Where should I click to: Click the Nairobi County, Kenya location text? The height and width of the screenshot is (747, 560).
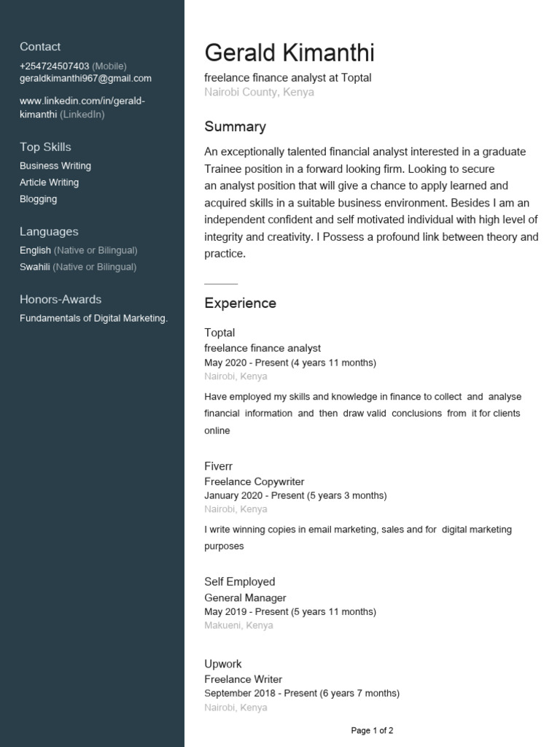[259, 93]
